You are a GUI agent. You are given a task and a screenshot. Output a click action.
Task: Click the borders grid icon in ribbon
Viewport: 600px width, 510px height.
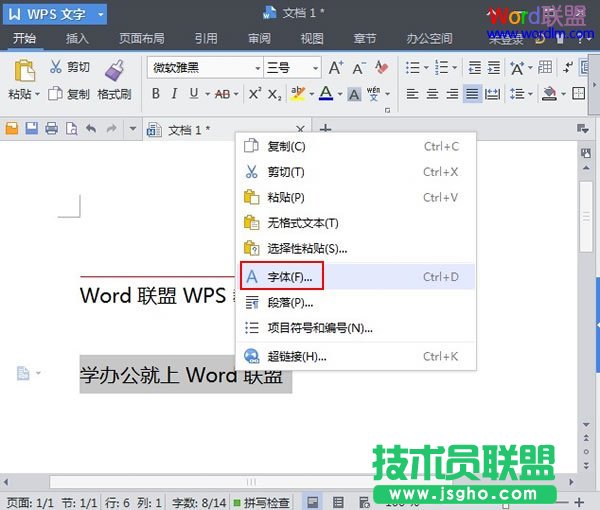point(578,93)
